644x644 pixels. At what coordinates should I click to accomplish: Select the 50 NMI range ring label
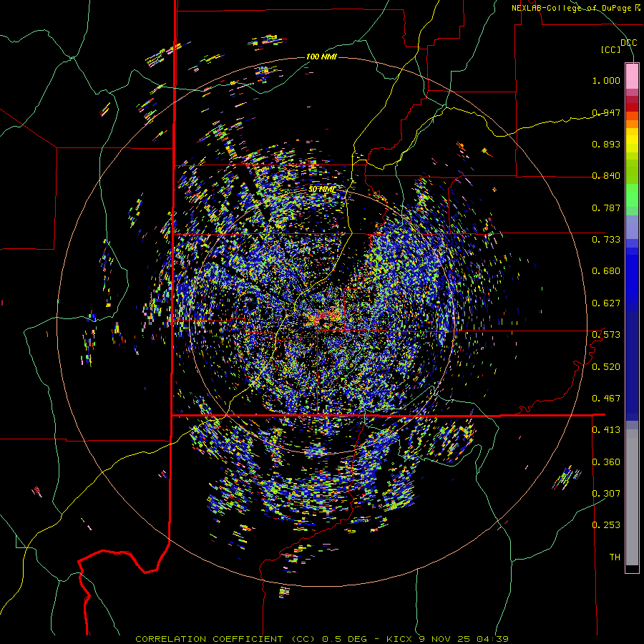pos(321,190)
